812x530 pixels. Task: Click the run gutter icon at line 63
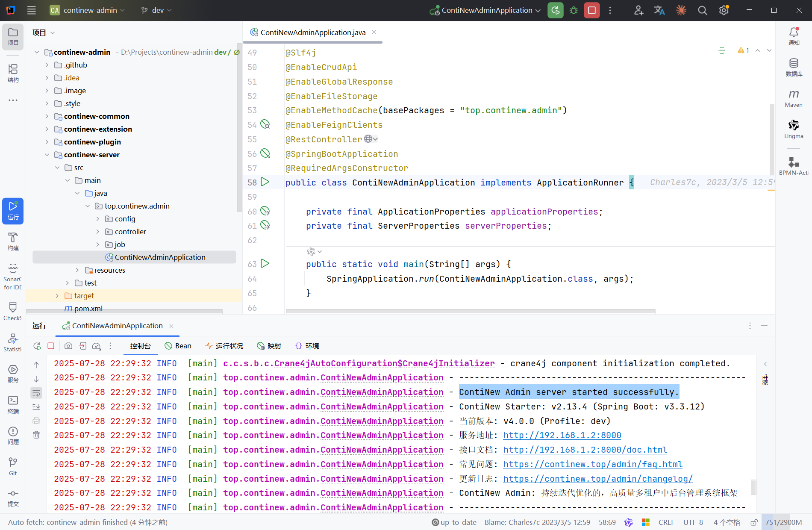(x=265, y=264)
